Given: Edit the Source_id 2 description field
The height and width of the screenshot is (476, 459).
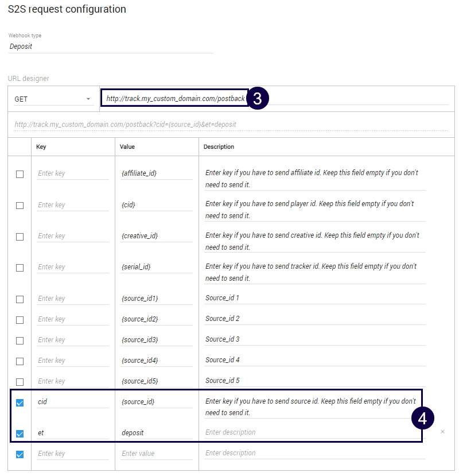Looking at the screenshot, I should tap(314, 319).
